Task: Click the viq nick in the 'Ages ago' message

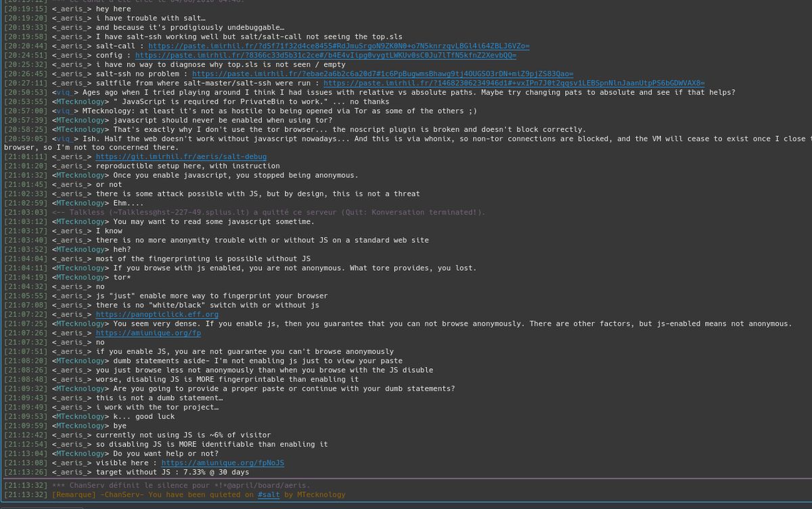Action: click(x=65, y=92)
